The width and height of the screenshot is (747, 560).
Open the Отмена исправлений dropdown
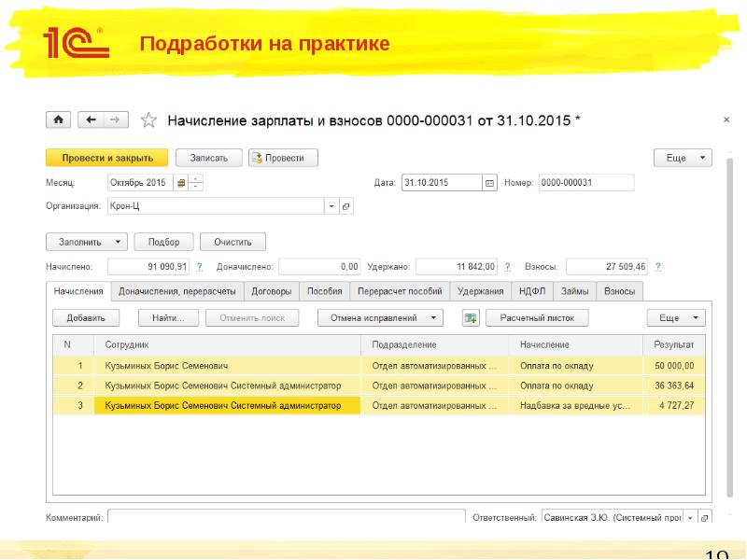point(380,318)
